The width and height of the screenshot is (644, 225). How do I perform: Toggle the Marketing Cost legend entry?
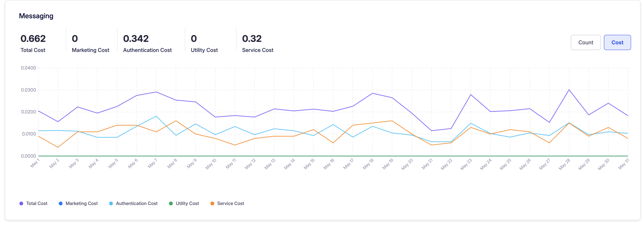coord(78,203)
